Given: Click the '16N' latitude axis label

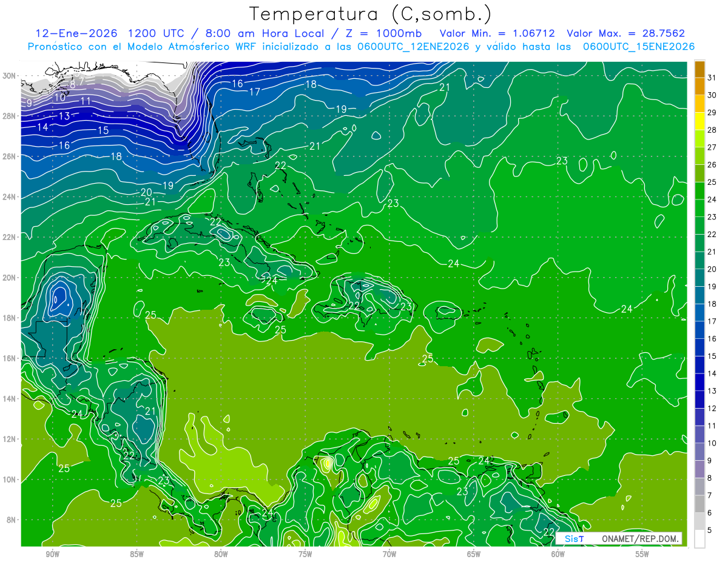Looking at the screenshot, I should (9, 358).
